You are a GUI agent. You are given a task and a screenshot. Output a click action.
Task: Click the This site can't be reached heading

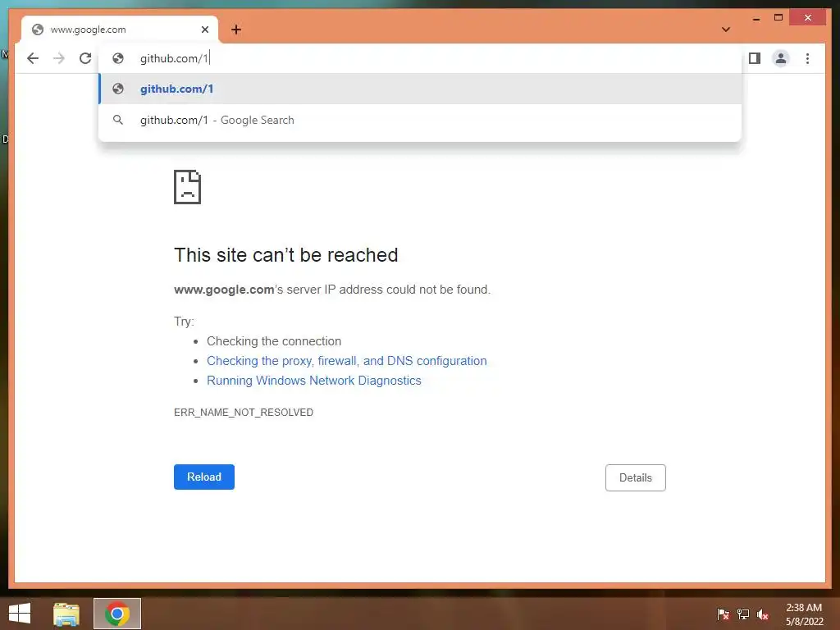(x=286, y=255)
